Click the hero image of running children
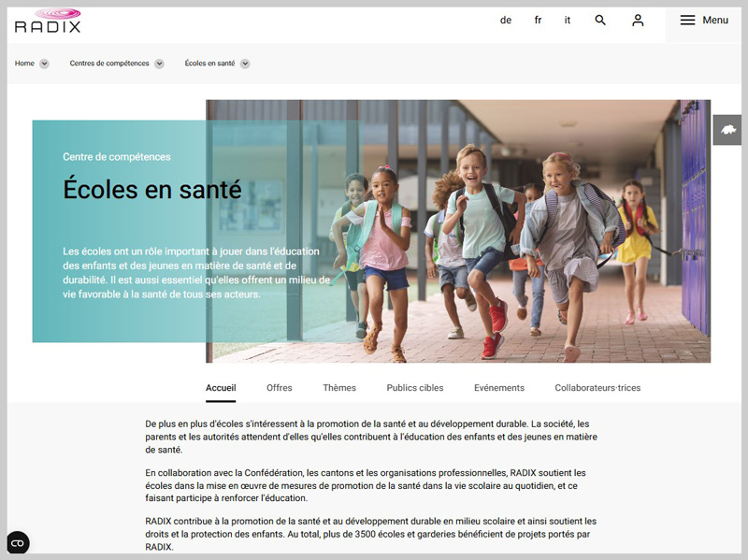 tap(524, 234)
